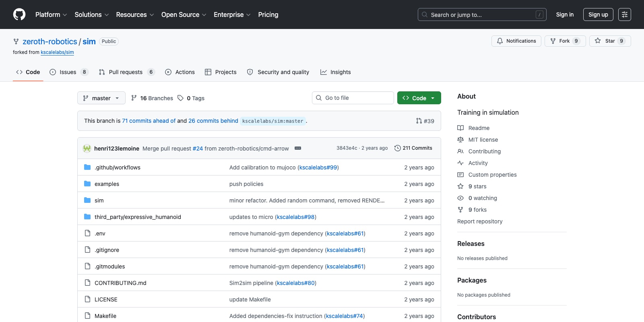Switch to the Pull requests tab
This screenshot has width=644, height=322.
[127, 72]
